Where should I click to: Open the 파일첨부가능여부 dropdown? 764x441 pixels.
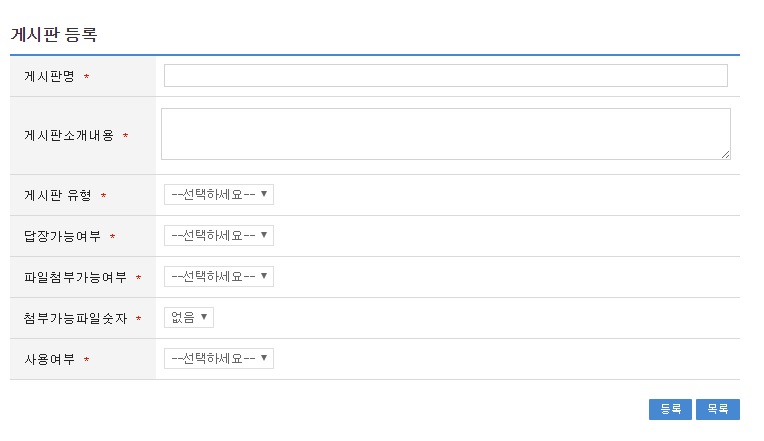coord(219,276)
